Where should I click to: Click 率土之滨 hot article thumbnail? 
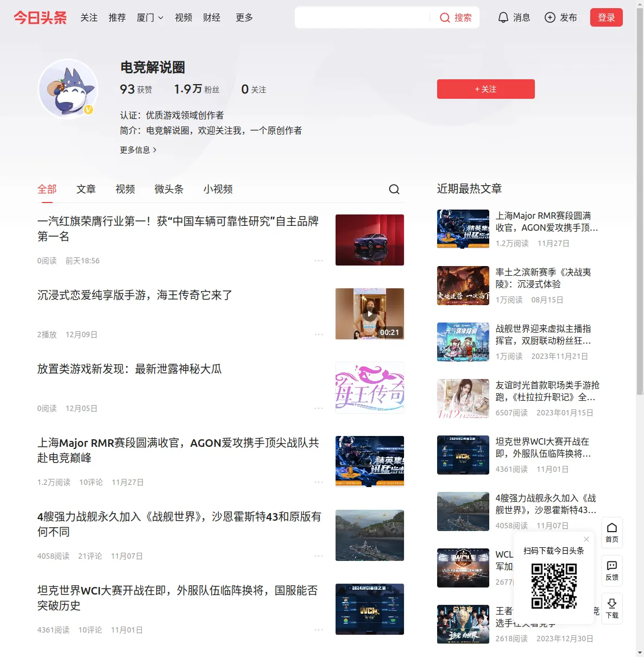463,286
